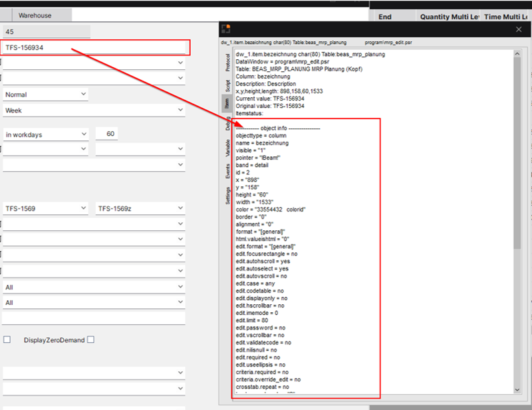Expand the TFS-1569 dropdown

(x=45, y=208)
